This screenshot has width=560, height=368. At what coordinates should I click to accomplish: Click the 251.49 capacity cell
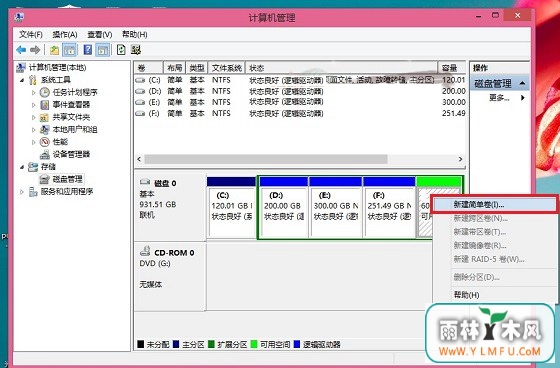(454, 113)
